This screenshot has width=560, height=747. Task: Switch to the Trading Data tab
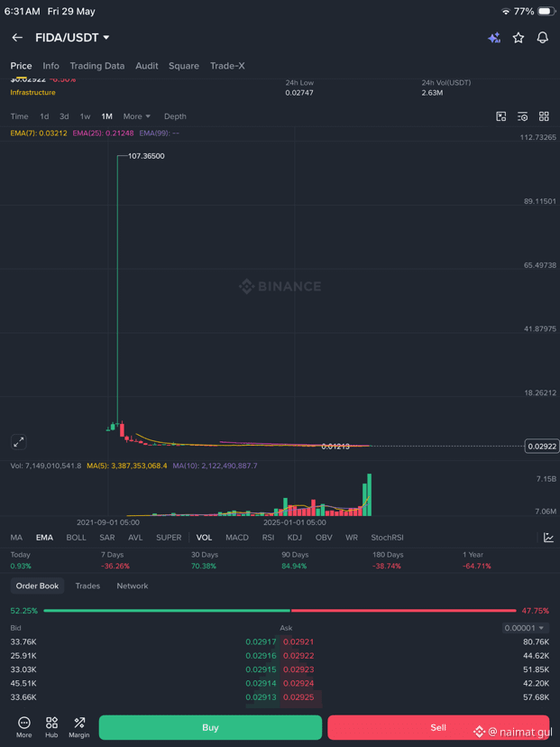tap(97, 66)
